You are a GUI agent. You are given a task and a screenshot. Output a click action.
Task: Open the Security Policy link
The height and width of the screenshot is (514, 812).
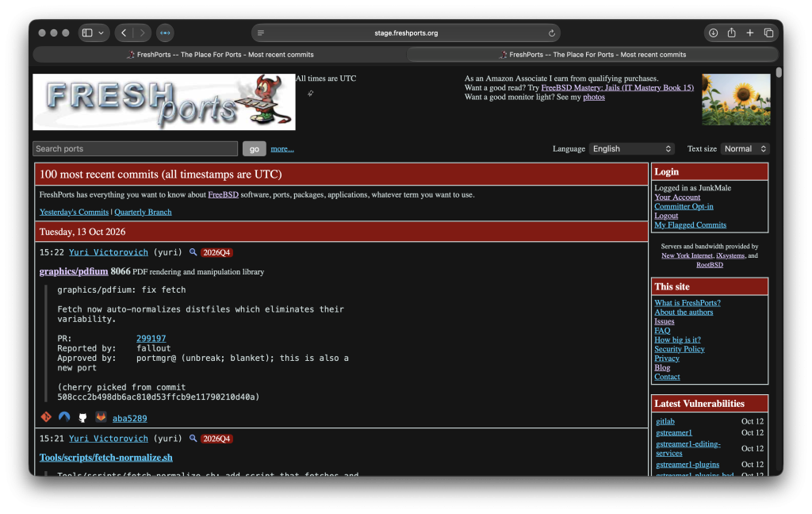pyautogui.click(x=679, y=350)
